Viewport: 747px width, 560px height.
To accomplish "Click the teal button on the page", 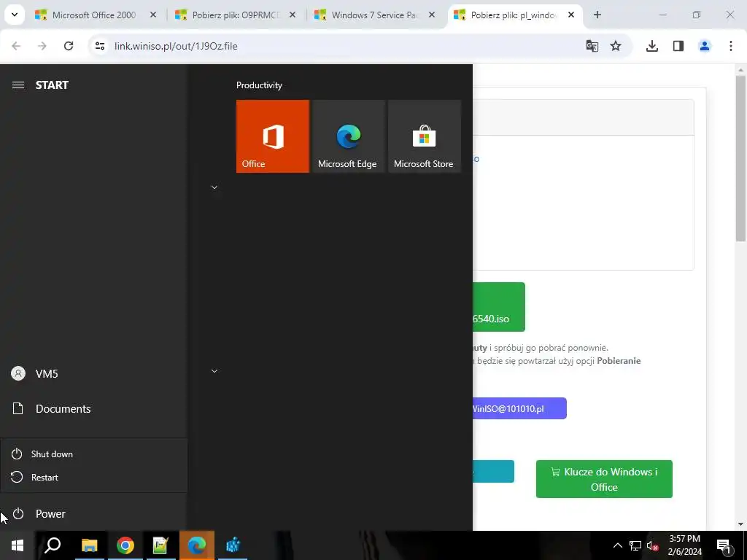I will pyautogui.click(x=493, y=472).
